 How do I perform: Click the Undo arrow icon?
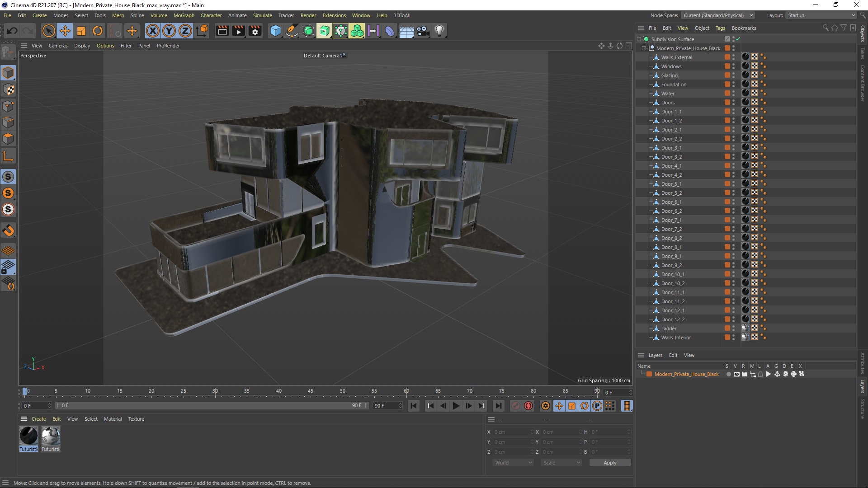tap(12, 31)
